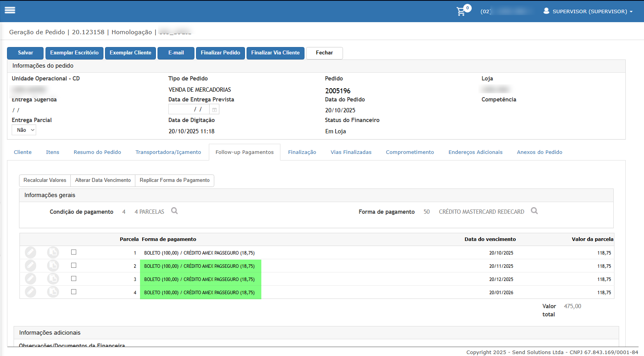
Task: Search Forma de pagamento with magnifier icon
Action: tap(534, 211)
